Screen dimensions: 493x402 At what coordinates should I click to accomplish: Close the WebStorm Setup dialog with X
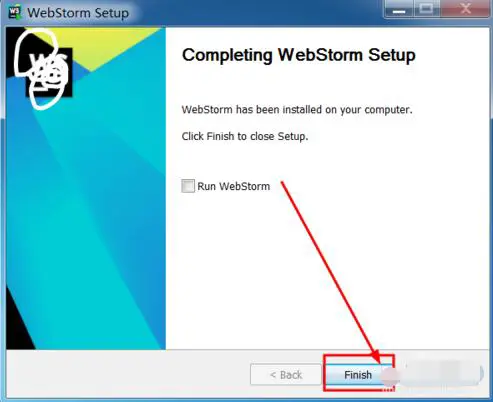(465, 9)
